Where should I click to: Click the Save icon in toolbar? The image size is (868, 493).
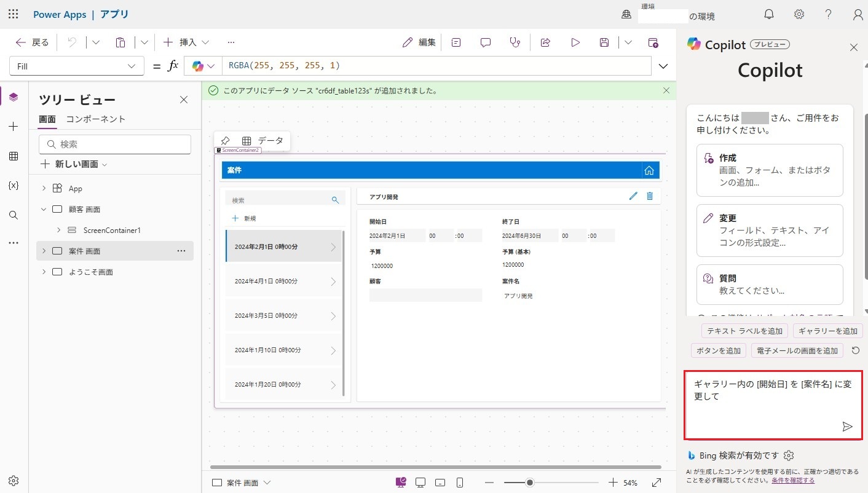click(604, 42)
